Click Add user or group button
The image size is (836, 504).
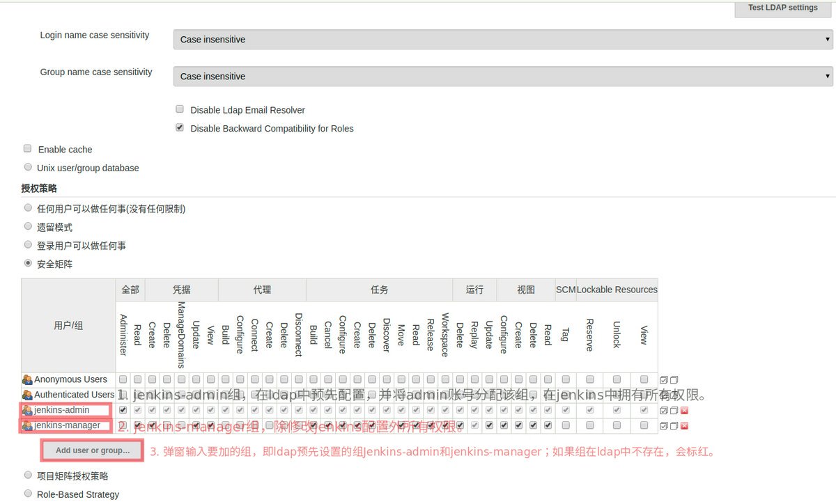[93, 450]
